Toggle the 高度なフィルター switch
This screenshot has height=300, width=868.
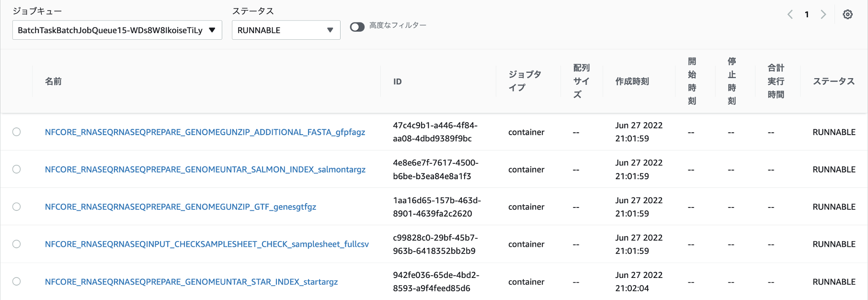tap(357, 27)
